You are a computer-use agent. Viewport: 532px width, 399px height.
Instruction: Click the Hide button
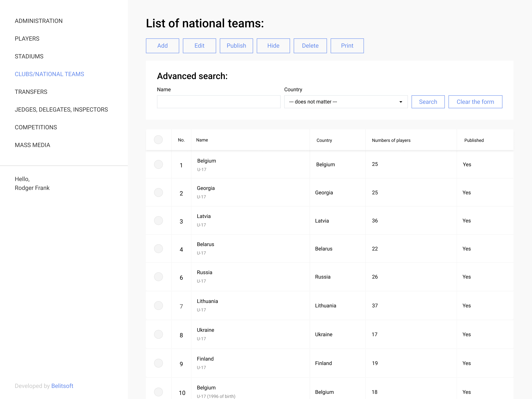[273, 46]
